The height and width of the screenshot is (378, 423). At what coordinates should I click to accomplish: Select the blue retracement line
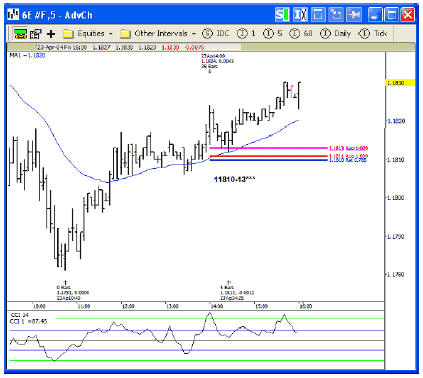pyautogui.click(x=268, y=160)
